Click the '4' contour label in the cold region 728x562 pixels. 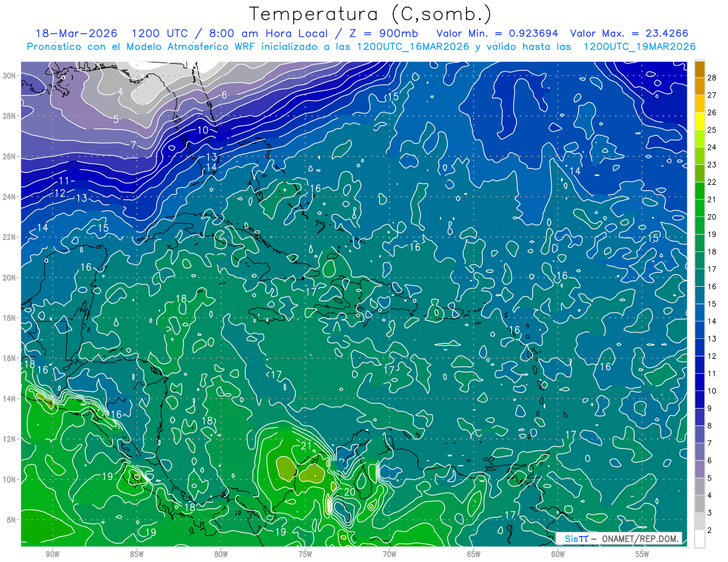pos(120,92)
